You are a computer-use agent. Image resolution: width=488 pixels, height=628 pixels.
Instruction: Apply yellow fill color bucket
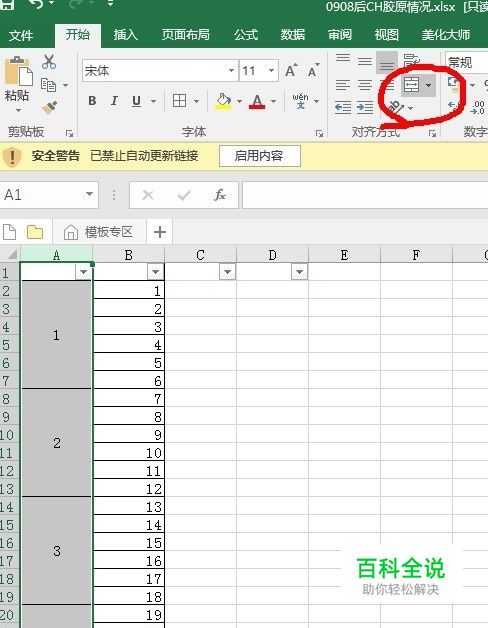coord(224,101)
